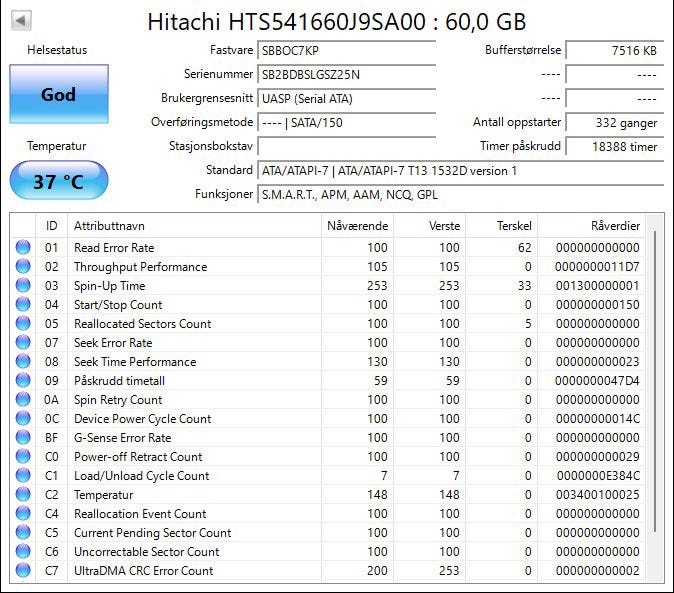Viewport: 674px width, 593px height.
Task: Click the Verste column header
Action: [429, 226]
